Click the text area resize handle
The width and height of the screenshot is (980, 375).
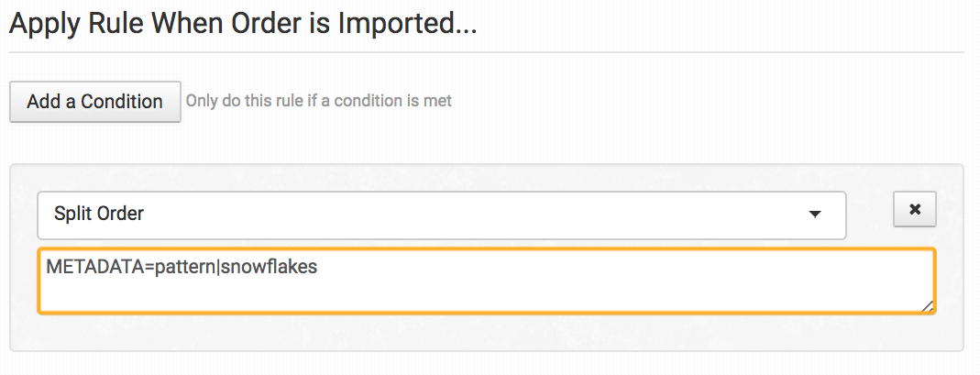coord(928,306)
